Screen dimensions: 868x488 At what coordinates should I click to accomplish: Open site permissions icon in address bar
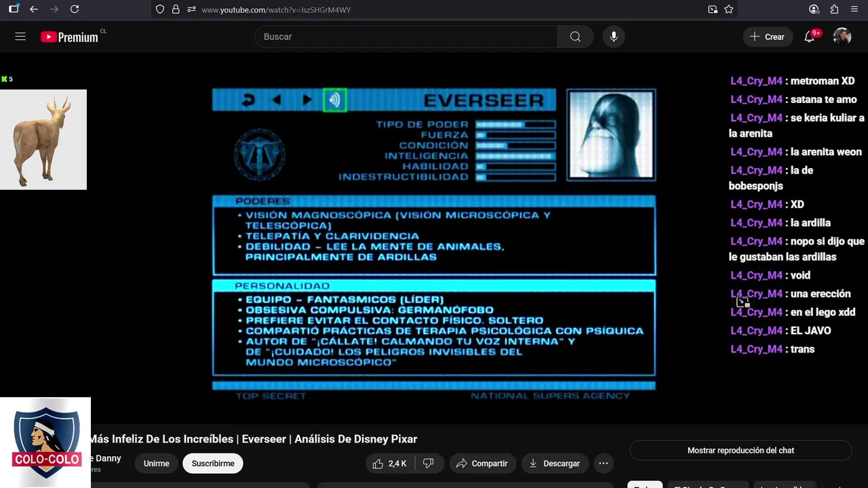point(191,9)
